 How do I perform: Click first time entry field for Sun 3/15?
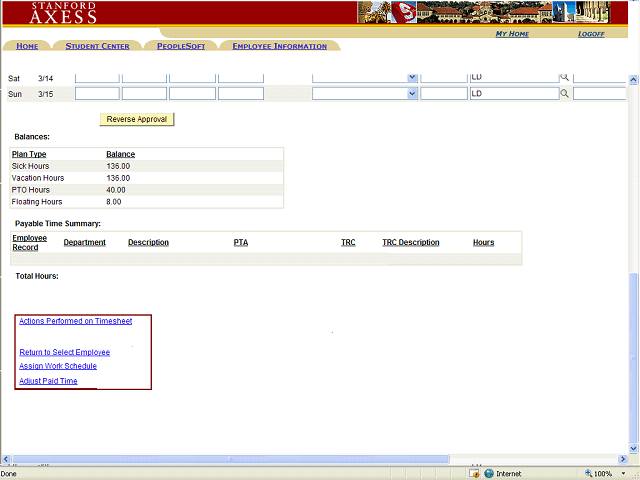tap(97, 94)
